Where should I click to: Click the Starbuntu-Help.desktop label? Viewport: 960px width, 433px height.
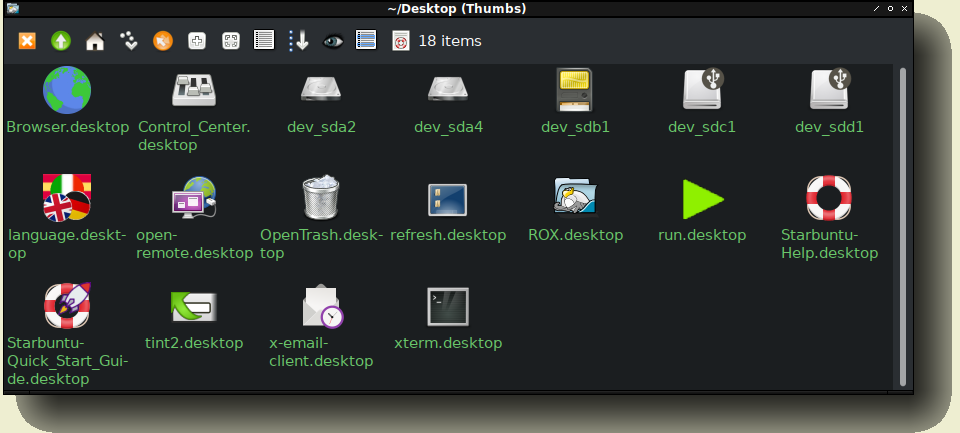pyautogui.click(x=829, y=244)
